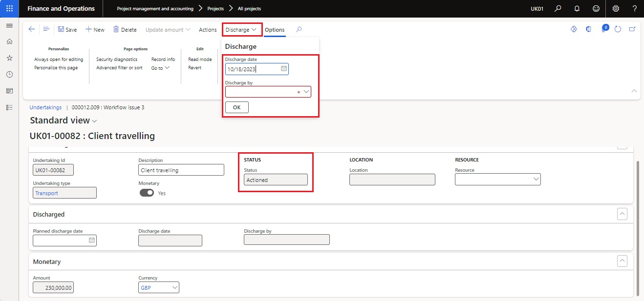Image resolution: width=644 pixels, height=301 pixels.
Task: Click the UK01 company selector
Action: pos(537,9)
